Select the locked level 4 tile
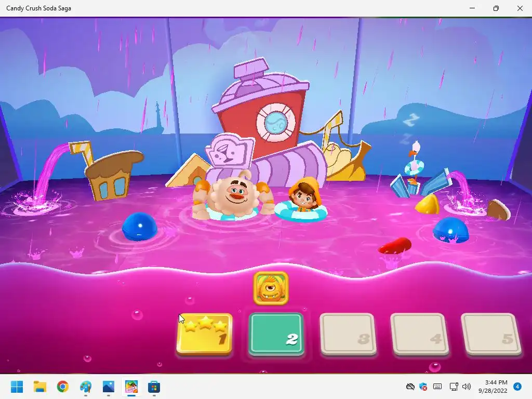Screen dimensions: 532x399 (x=420, y=334)
